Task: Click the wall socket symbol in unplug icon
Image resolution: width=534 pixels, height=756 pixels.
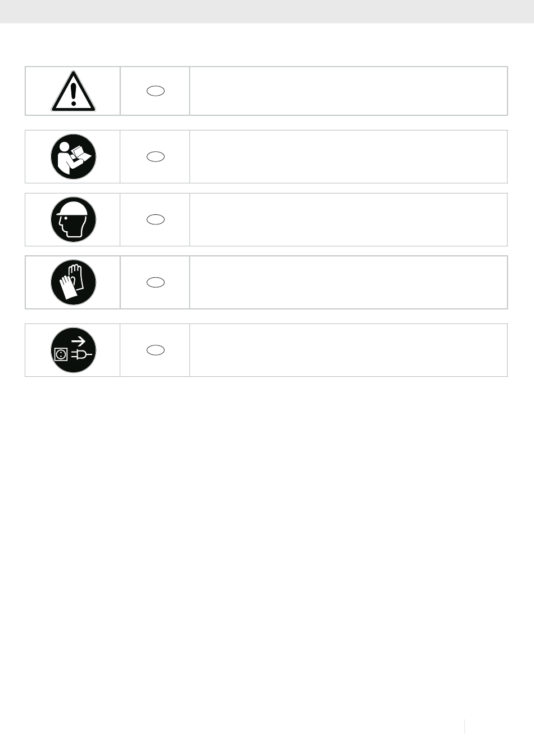Action: tap(61, 354)
